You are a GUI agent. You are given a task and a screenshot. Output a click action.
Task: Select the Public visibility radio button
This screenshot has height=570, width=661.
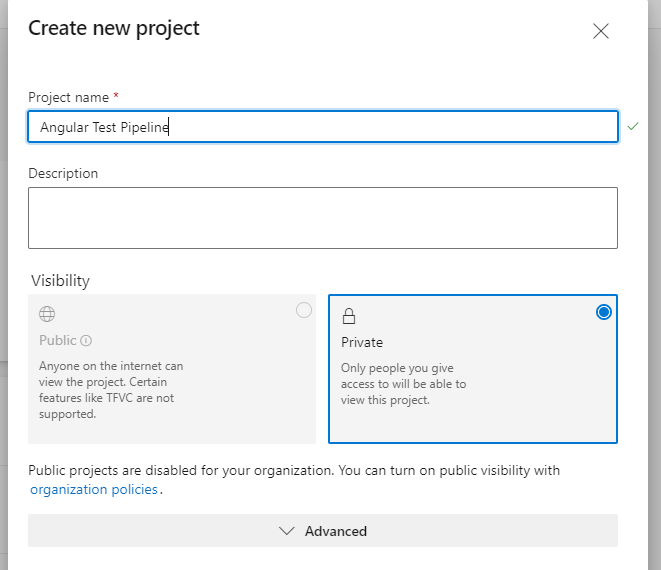tap(304, 311)
